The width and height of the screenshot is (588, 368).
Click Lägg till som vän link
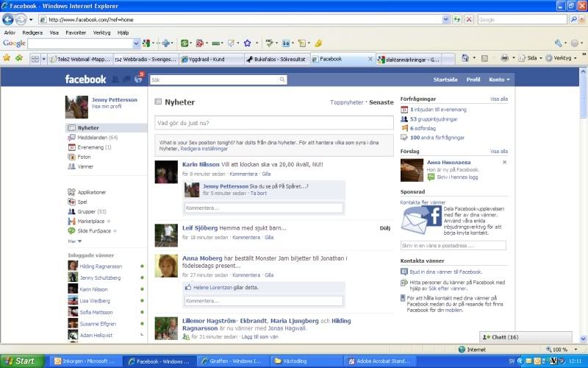(259, 337)
